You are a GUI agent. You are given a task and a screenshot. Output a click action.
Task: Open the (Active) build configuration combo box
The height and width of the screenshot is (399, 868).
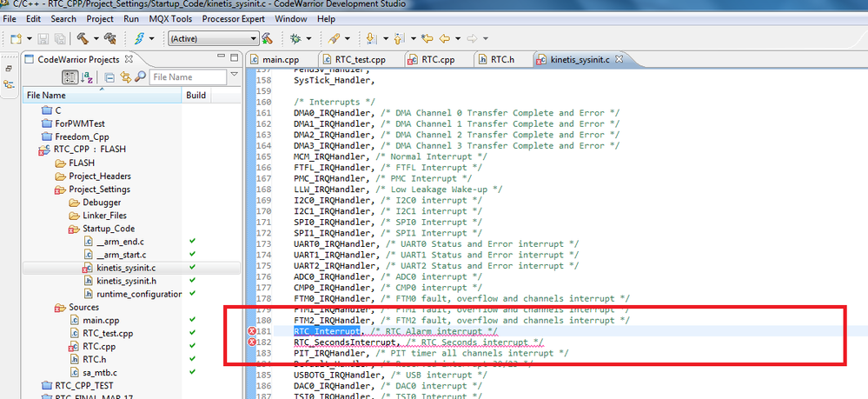(x=213, y=39)
